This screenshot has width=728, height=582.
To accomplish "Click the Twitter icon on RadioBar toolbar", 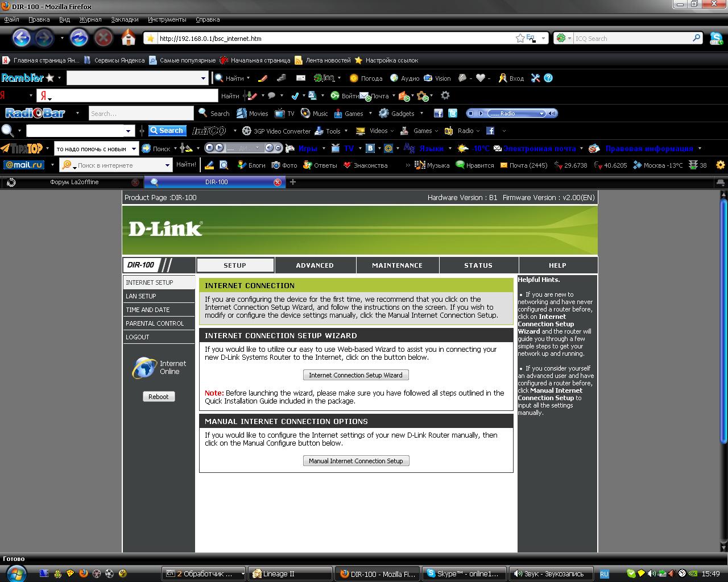I will pyautogui.click(x=452, y=114).
